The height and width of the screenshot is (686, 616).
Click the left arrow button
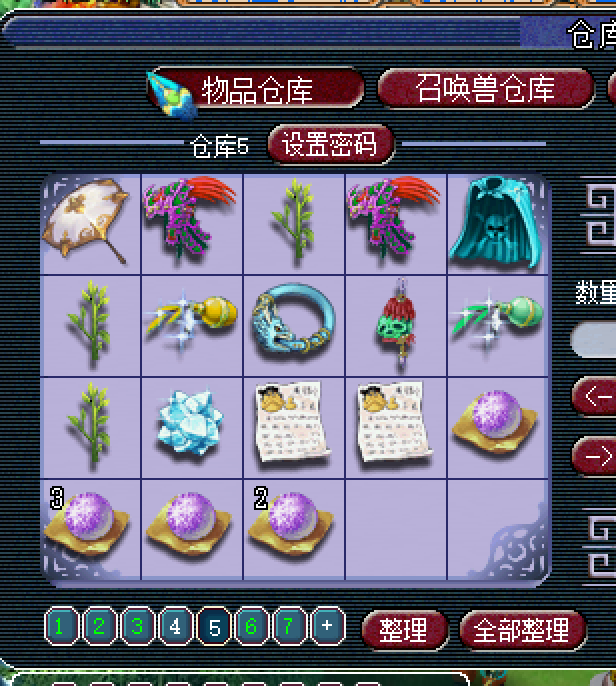(x=595, y=396)
